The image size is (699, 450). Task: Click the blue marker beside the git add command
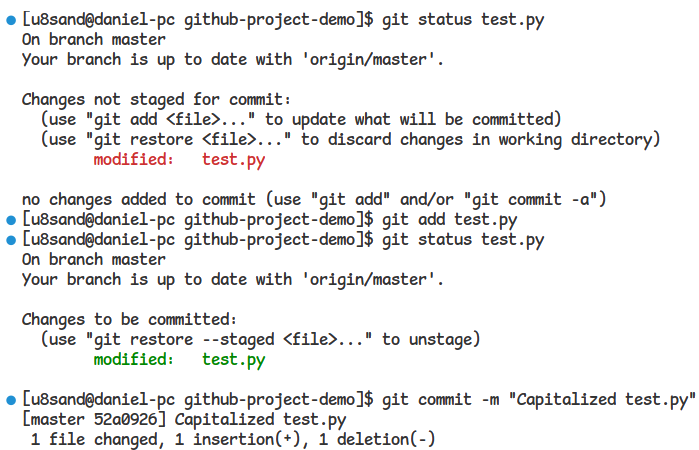pyautogui.click(x=10, y=219)
